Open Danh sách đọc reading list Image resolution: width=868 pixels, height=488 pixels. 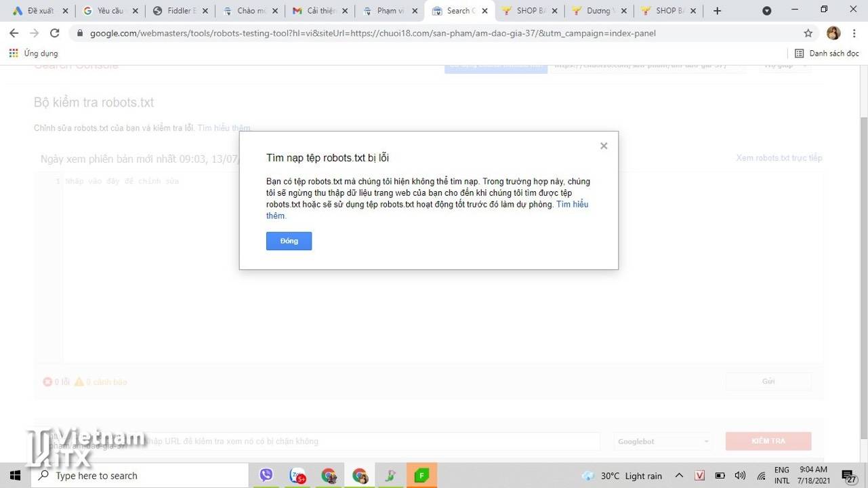(827, 53)
